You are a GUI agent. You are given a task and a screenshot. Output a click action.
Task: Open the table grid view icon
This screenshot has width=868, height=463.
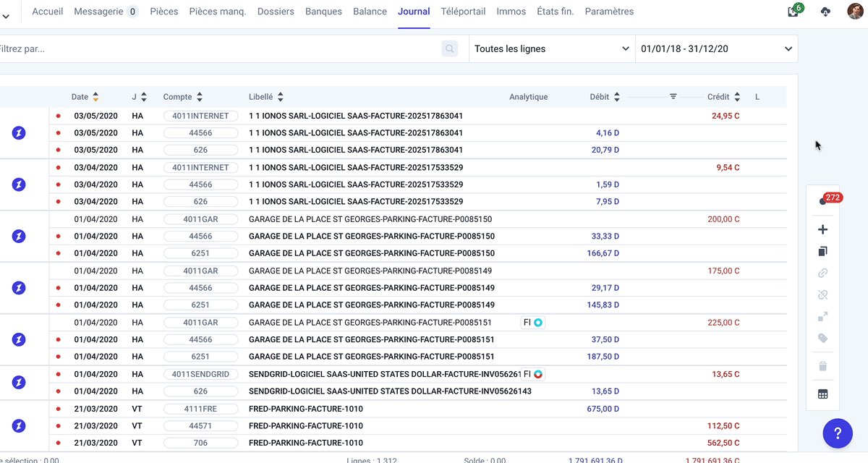click(822, 394)
